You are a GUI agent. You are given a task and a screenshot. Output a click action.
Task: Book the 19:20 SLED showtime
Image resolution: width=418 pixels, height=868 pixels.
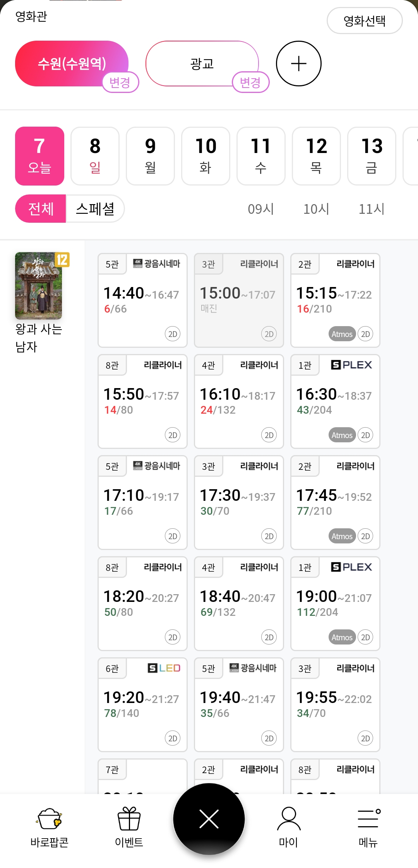[x=142, y=705]
